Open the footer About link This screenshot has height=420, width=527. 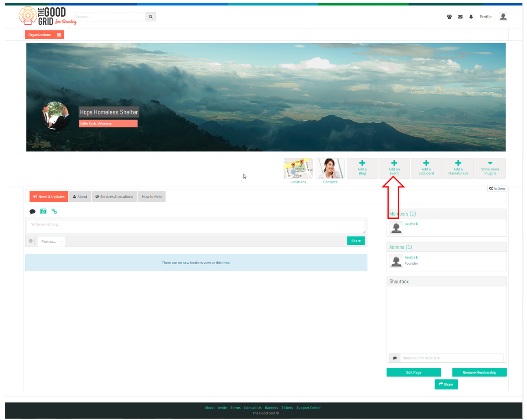210,408
